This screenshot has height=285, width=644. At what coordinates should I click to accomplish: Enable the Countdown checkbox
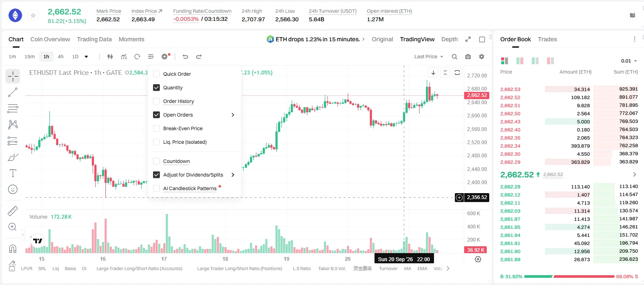156,161
